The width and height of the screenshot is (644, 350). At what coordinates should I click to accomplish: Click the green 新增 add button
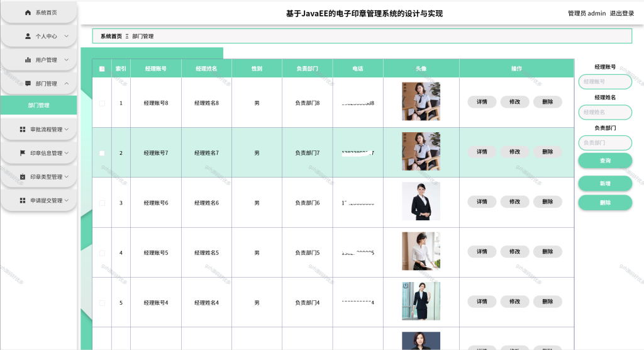605,183
